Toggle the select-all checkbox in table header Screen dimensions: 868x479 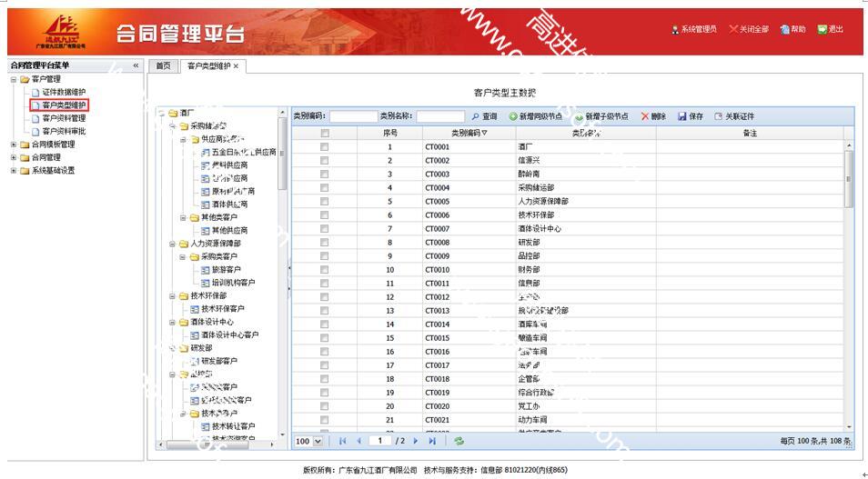click(324, 133)
